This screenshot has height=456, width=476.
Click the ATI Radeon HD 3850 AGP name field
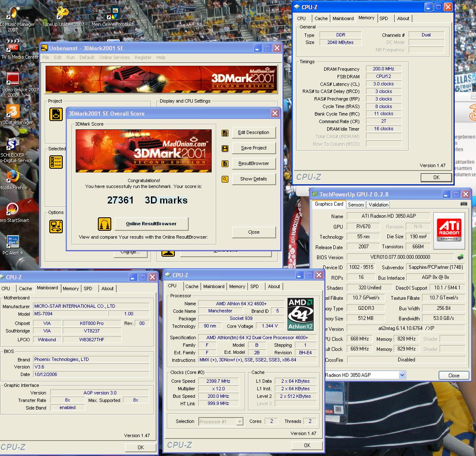pos(389,216)
